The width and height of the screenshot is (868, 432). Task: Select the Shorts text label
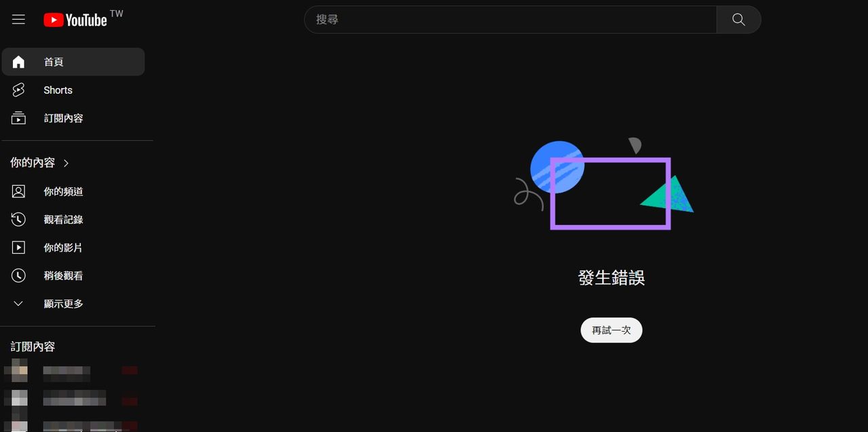click(58, 90)
